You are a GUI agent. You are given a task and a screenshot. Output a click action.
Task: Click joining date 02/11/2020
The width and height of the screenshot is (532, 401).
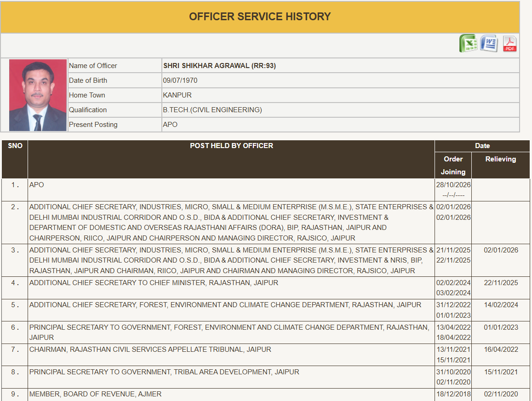pos(453,382)
